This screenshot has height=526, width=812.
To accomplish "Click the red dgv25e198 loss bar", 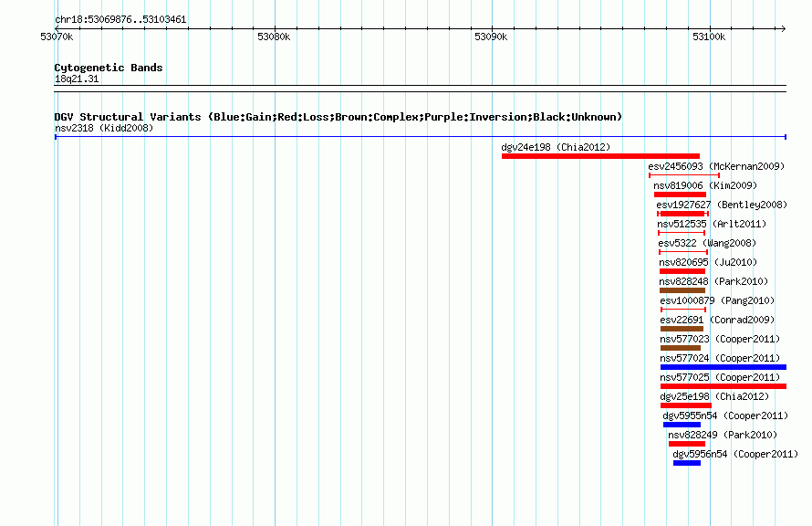I will point(686,405).
